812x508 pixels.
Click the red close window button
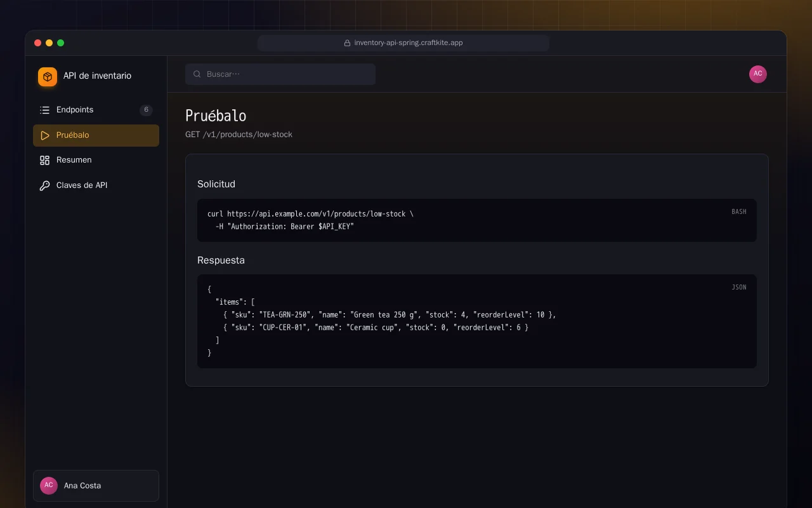pyautogui.click(x=38, y=43)
